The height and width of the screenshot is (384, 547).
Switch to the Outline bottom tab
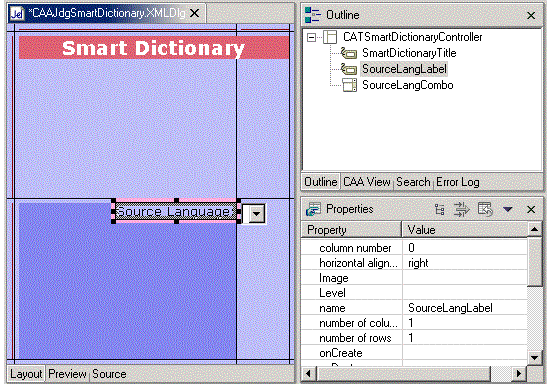click(x=321, y=182)
